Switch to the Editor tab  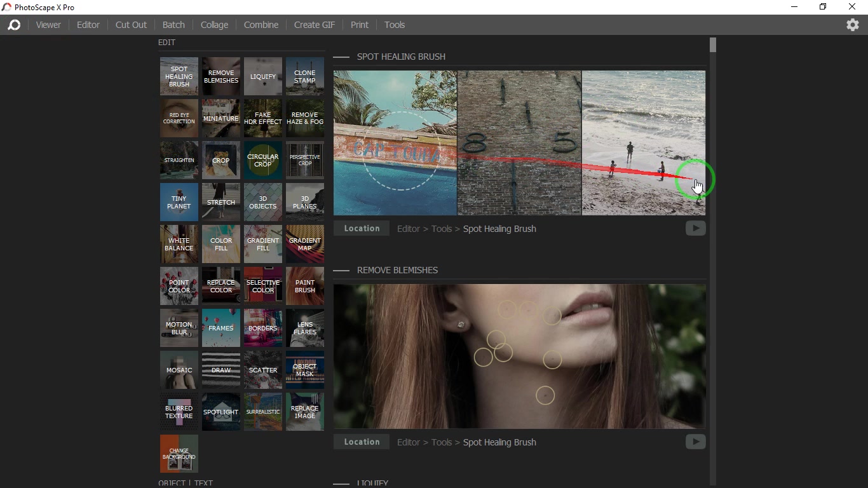pyautogui.click(x=88, y=25)
